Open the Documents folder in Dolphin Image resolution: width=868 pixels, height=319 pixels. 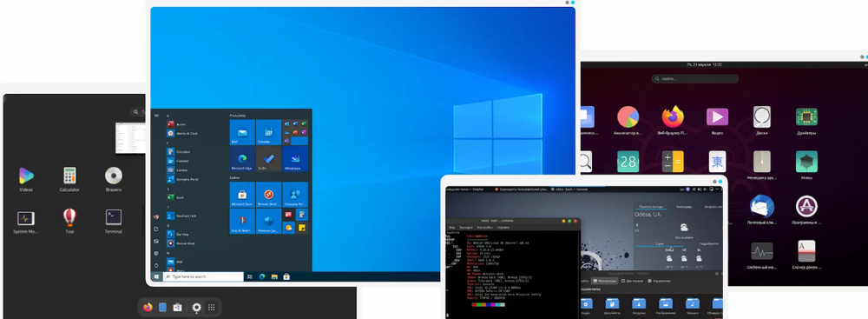click(612, 306)
